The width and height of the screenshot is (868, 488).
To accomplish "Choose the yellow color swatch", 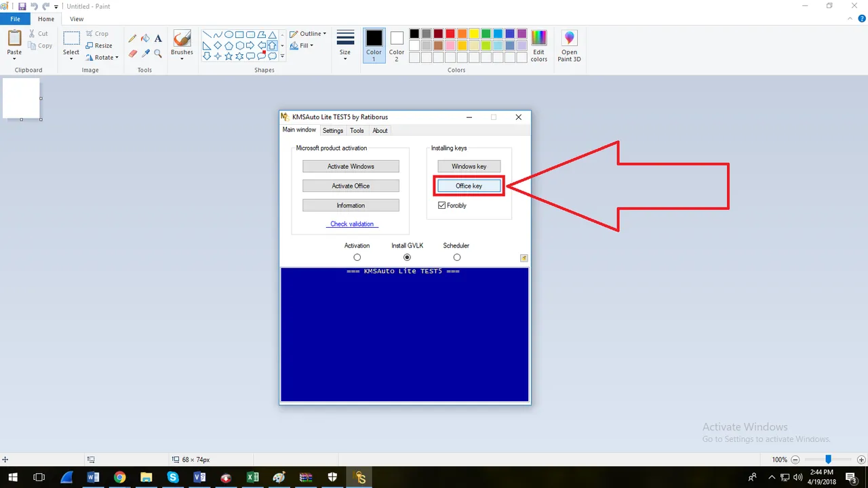I will (x=474, y=34).
